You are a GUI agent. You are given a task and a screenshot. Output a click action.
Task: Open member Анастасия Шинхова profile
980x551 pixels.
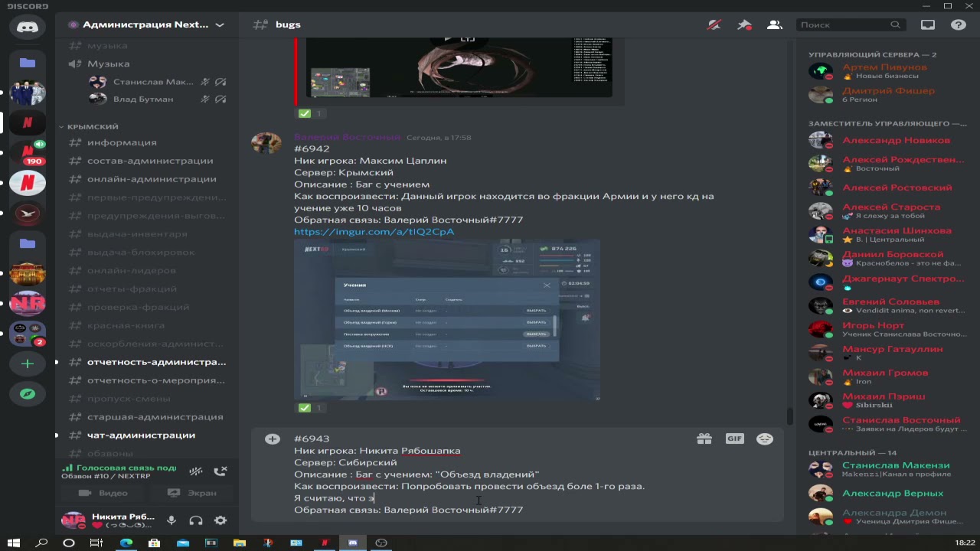coord(889,235)
